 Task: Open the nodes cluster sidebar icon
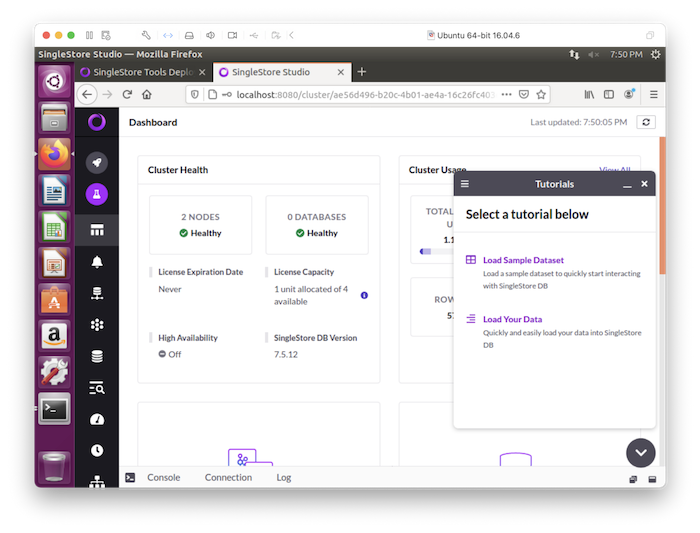97,325
